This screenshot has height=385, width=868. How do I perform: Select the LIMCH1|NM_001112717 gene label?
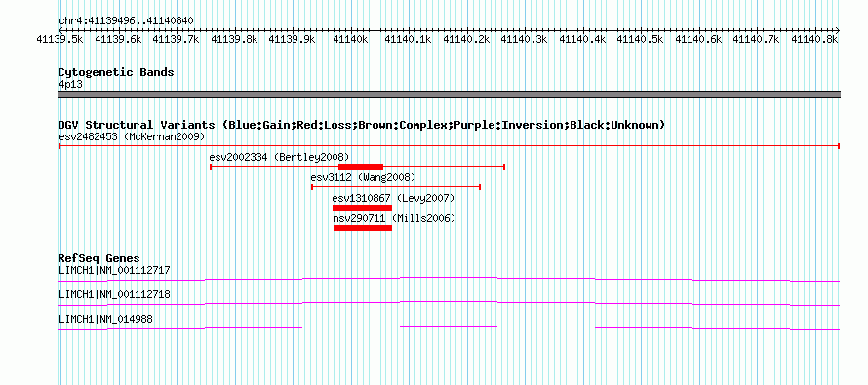tap(114, 271)
